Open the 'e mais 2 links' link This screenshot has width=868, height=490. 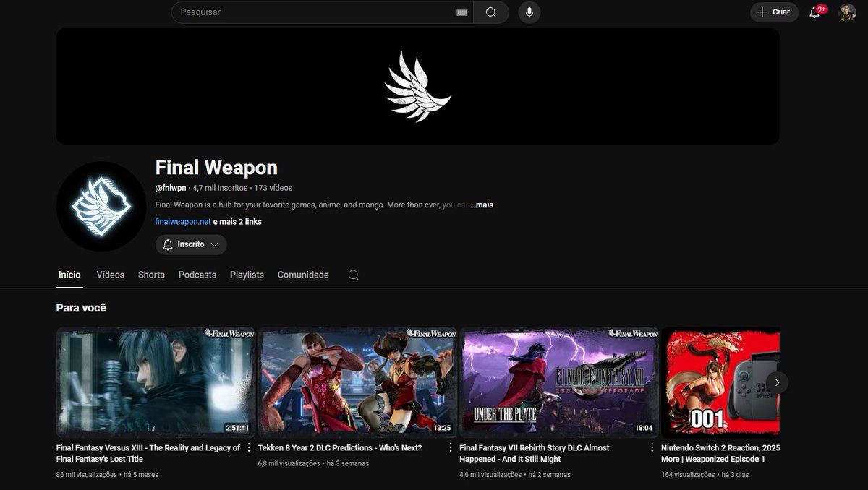coord(237,222)
